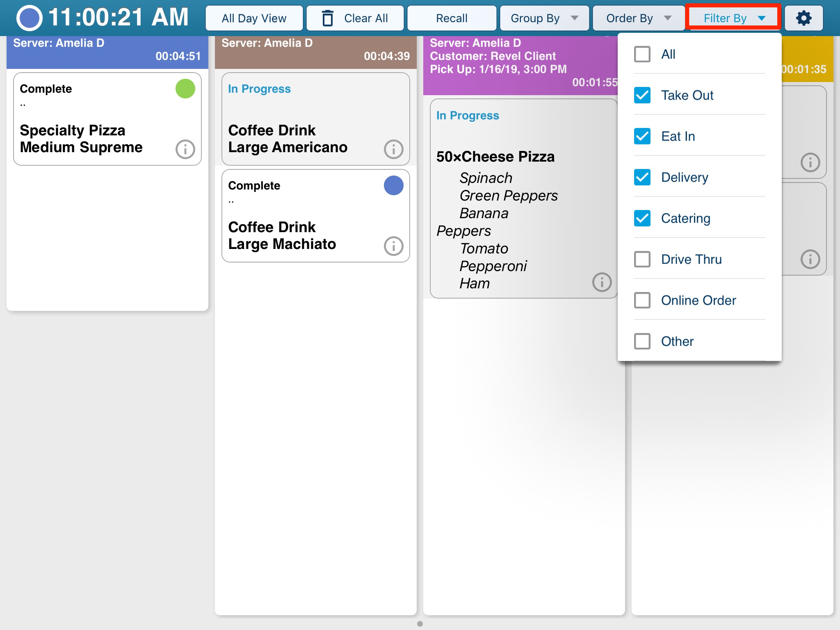This screenshot has height=630, width=840.
Task: Open All Day View
Action: point(254,18)
